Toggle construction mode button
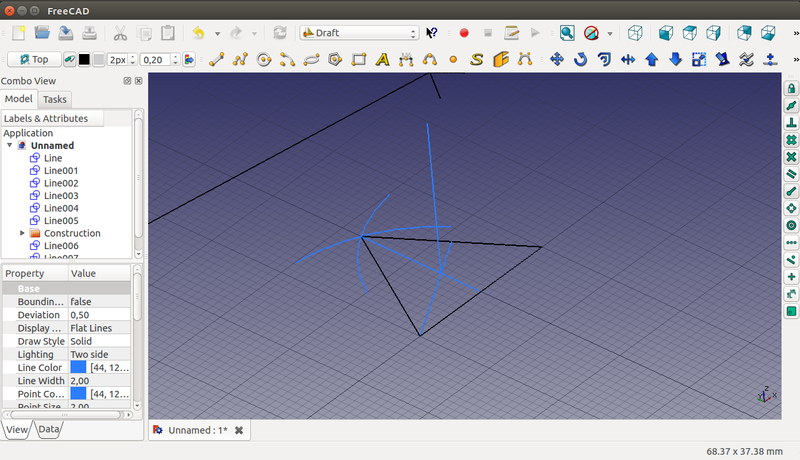Screen dimensions: 800x460 (x=70, y=59)
